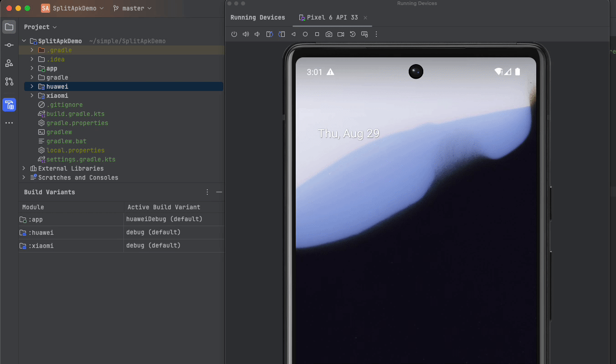Click the emulator phone front camera
This screenshot has width=616, height=364.
coord(416,71)
